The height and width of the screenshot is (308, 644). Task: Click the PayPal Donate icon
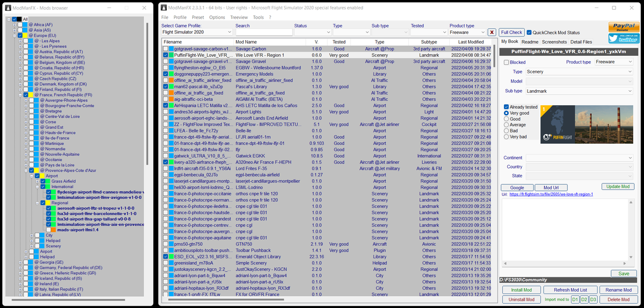click(624, 27)
